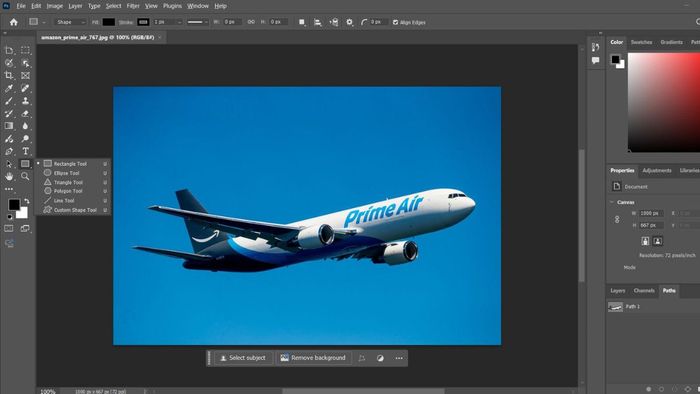Select the Pen tool

click(9, 151)
